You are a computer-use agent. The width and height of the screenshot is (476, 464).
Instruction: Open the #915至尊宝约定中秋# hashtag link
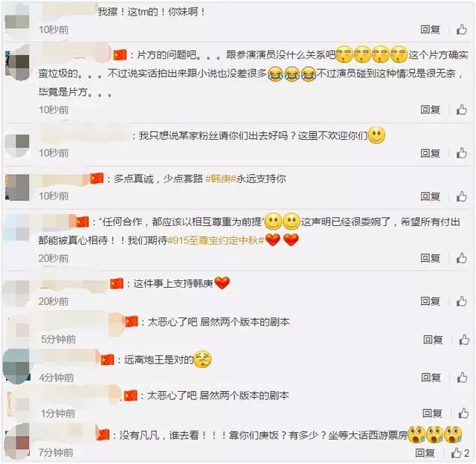click(216, 241)
